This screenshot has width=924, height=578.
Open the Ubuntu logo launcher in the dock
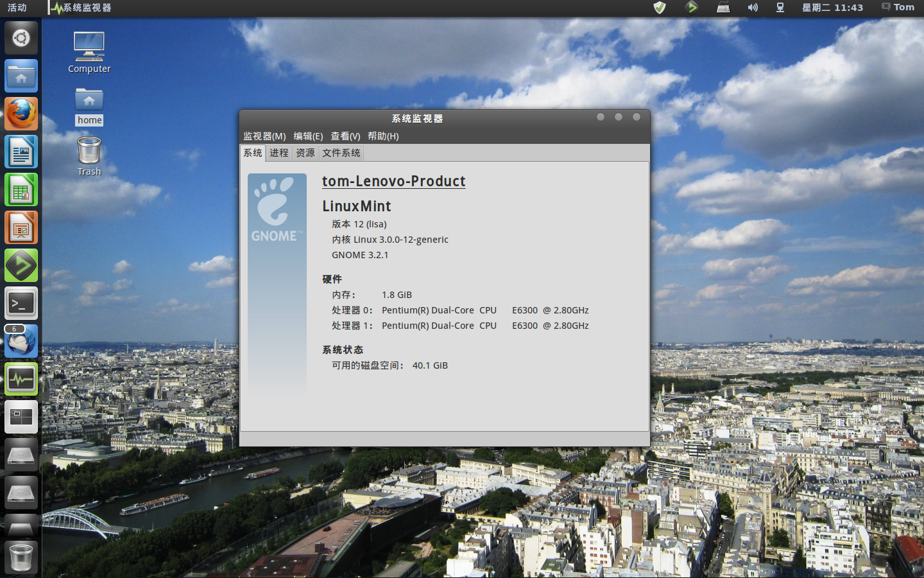(21, 38)
